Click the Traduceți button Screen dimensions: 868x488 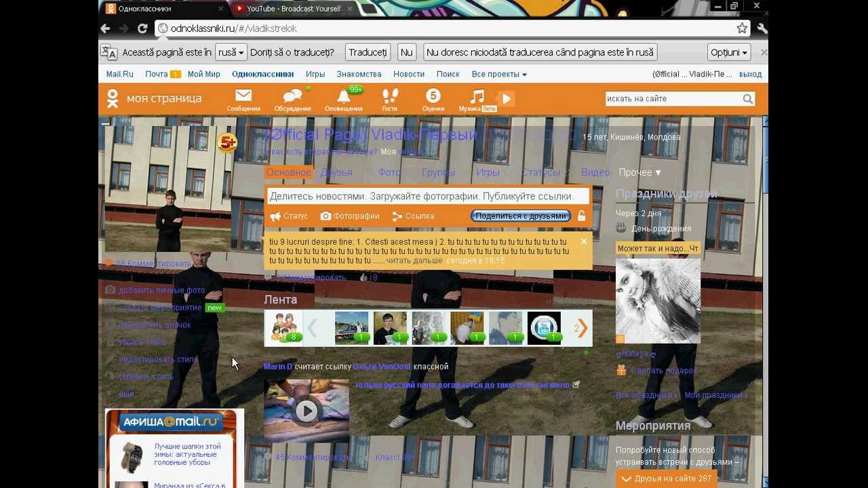pyautogui.click(x=368, y=52)
